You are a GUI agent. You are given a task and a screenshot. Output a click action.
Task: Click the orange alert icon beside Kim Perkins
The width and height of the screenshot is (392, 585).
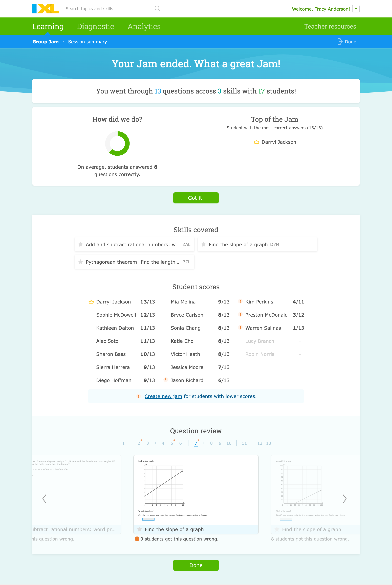pyautogui.click(x=240, y=301)
